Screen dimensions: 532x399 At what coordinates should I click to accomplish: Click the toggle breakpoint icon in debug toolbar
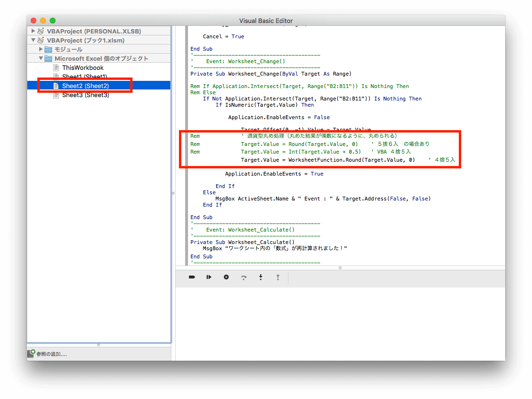192,277
